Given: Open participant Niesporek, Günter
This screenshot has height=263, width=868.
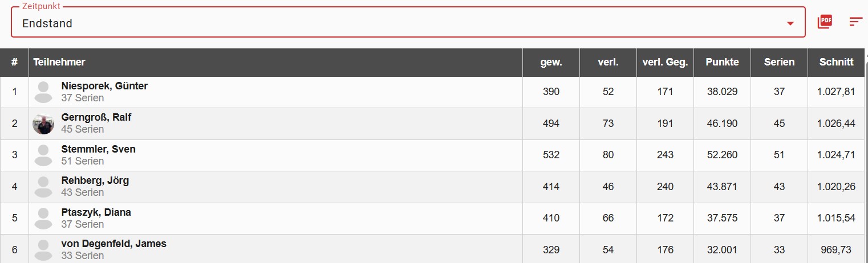Looking at the screenshot, I should pos(104,86).
